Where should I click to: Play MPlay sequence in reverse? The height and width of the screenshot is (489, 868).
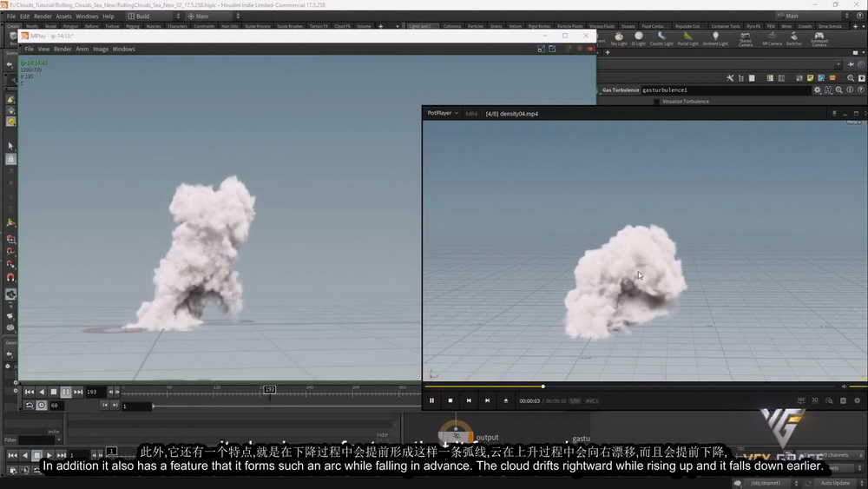pyautogui.click(x=42, y=392)
